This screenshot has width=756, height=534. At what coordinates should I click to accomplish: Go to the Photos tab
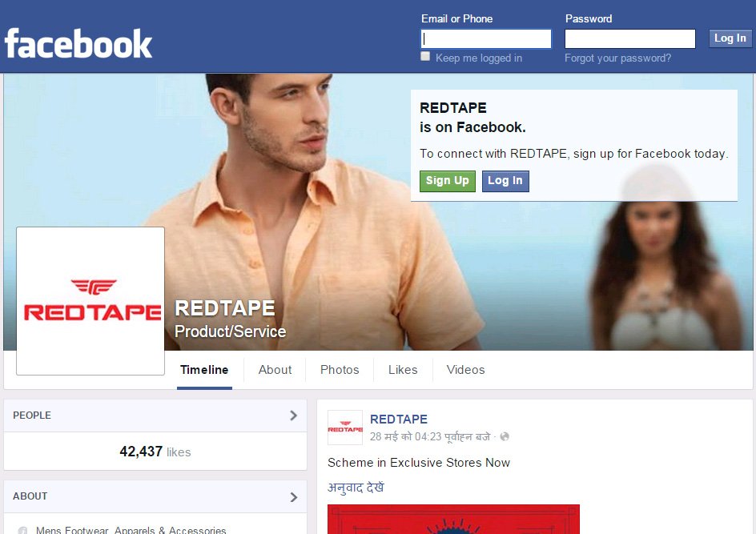click(x=340, y=370)
